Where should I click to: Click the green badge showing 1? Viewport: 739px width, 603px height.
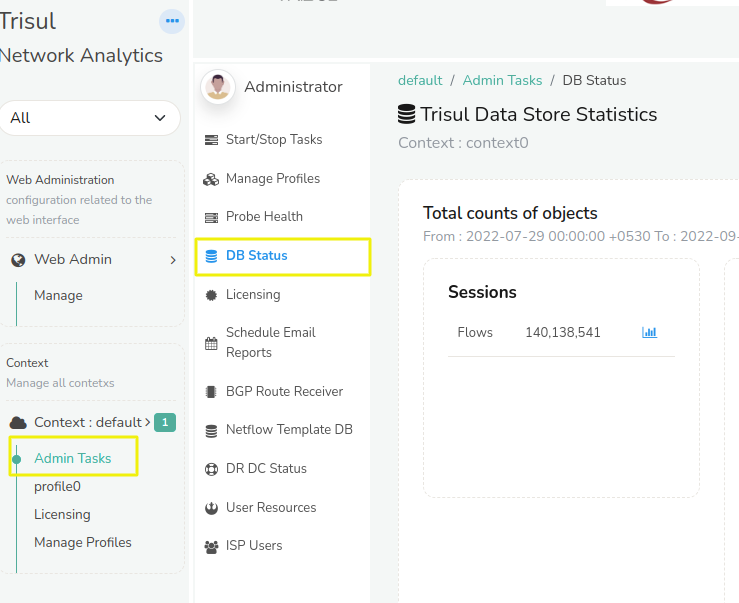pyautogui.click(x=165, y=422)
